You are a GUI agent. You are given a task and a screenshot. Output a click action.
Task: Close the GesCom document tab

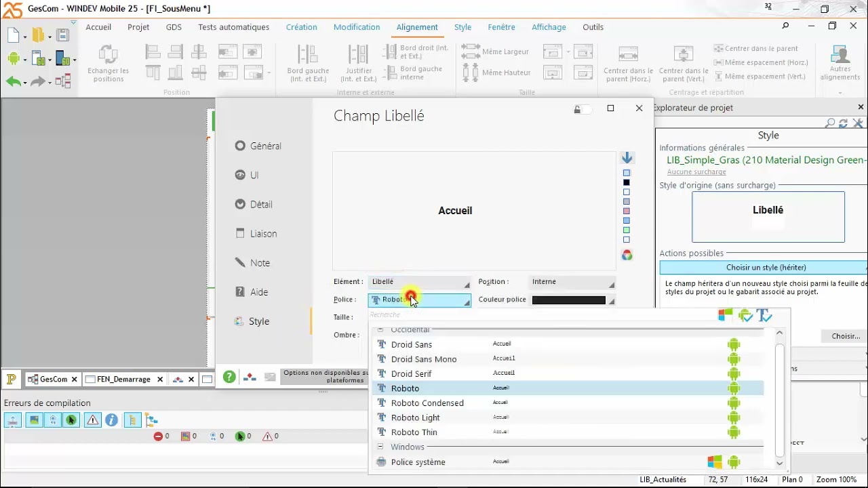tap(75, 380)
